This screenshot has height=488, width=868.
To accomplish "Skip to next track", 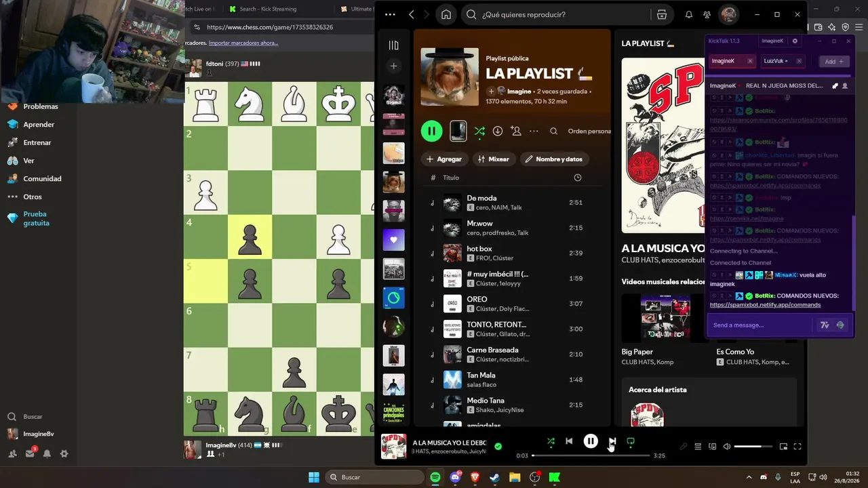I will coord(612,441).
